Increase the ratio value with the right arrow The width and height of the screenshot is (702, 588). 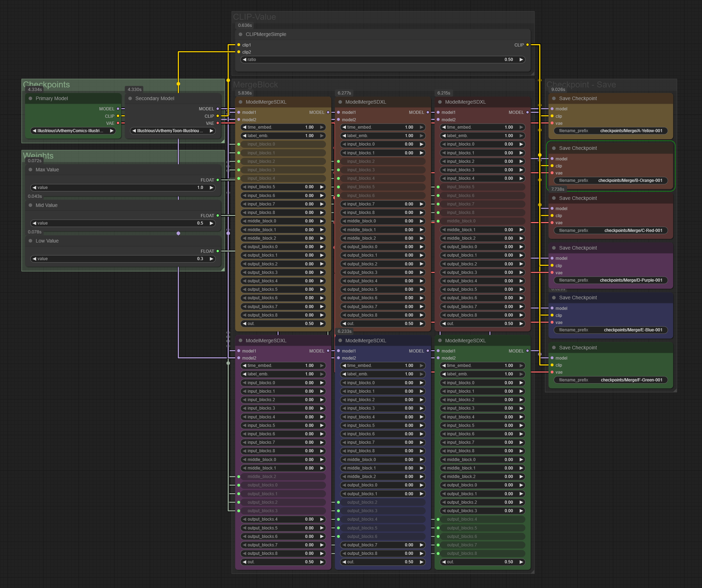[521, 60]
